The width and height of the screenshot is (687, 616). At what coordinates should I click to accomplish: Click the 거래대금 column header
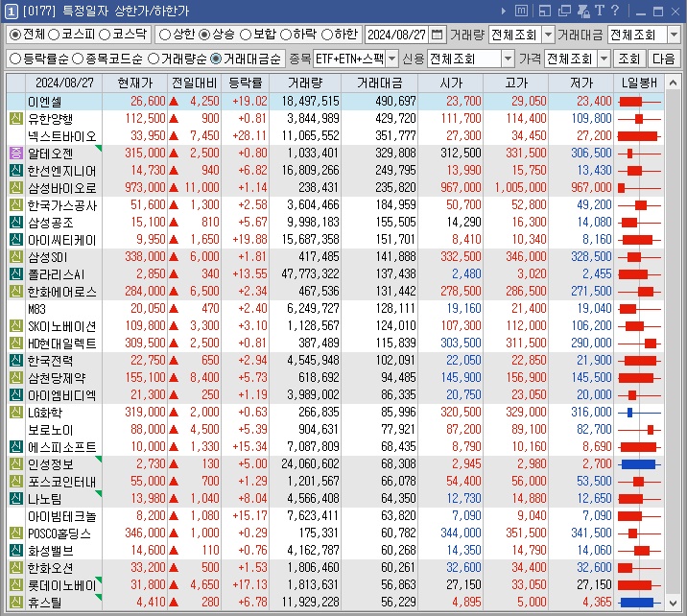coord(379,83)
